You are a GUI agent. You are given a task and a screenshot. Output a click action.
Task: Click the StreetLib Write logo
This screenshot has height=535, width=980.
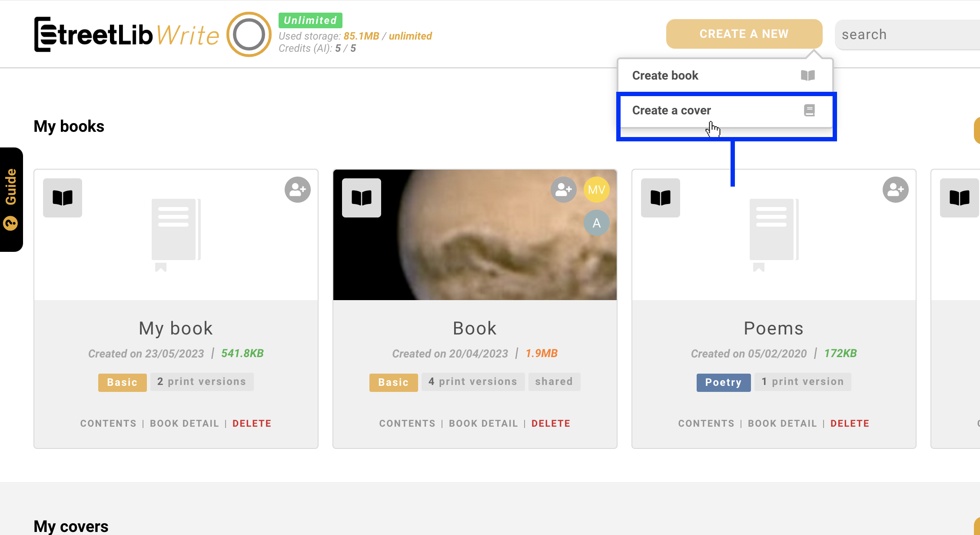click(x=126, y=33)
